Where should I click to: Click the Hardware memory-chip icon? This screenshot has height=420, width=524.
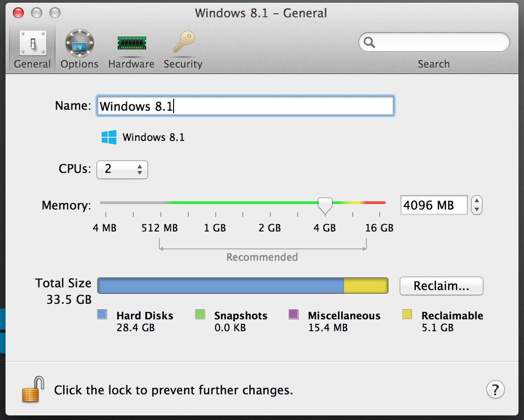point(131,43)
